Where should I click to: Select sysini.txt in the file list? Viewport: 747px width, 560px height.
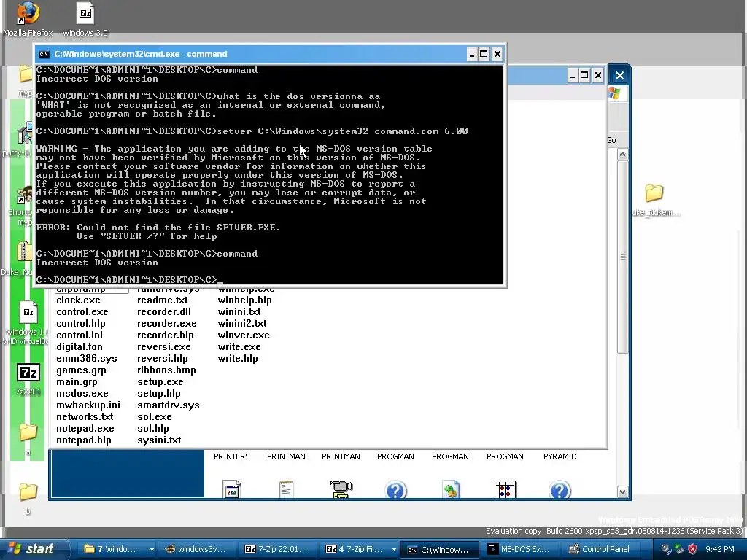(x=159, y=440)
